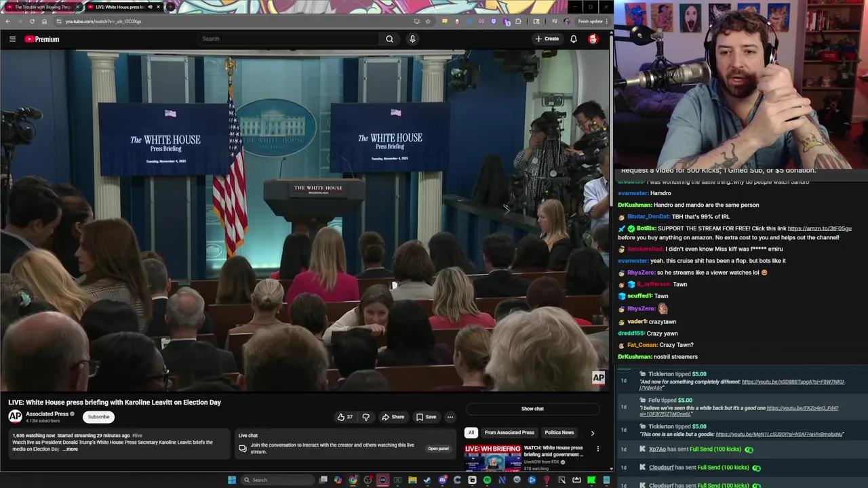
Task: Click 1,636 watching now text
Action: coord(34,436)
